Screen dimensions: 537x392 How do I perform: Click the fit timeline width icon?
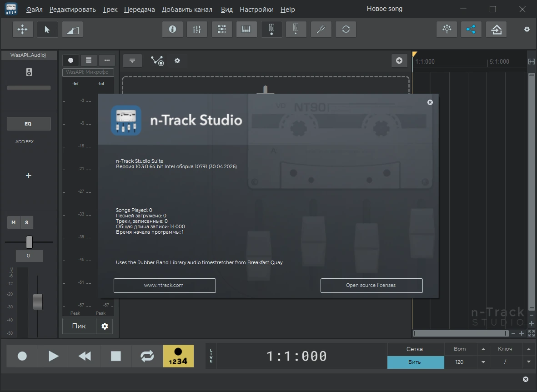(x=532, y=61)
